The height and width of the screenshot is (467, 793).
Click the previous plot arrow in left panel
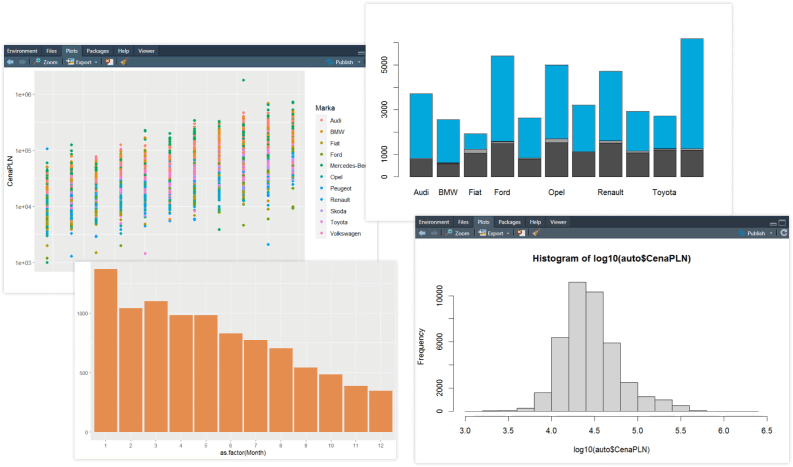tap(11, 61)
